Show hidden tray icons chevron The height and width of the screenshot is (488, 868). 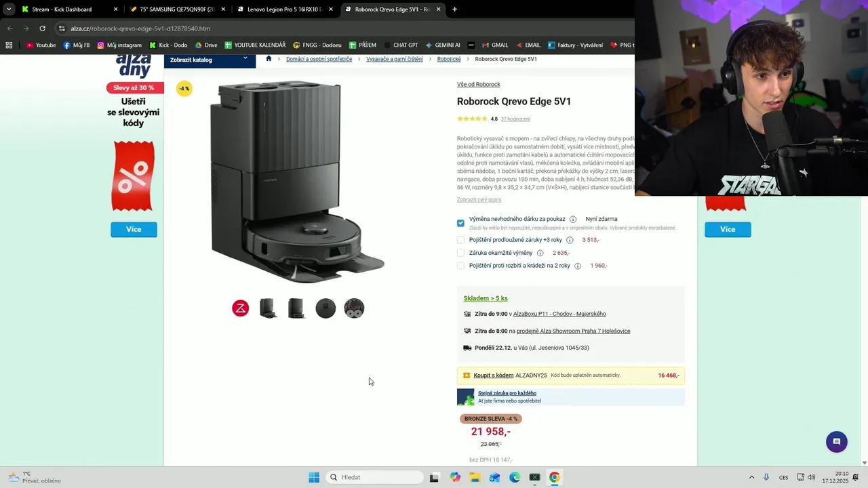point(751,477)
